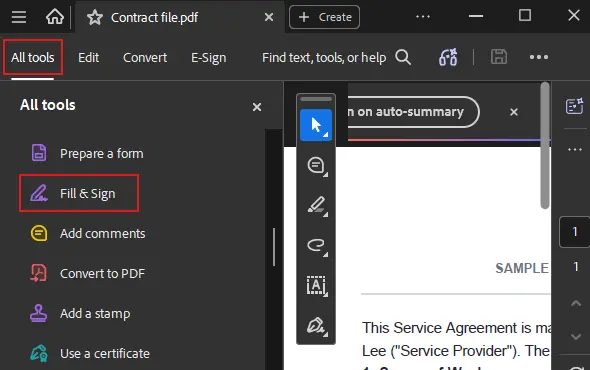Open the AI Assistant icon in toolbar
590x370 pixels.
448,57
